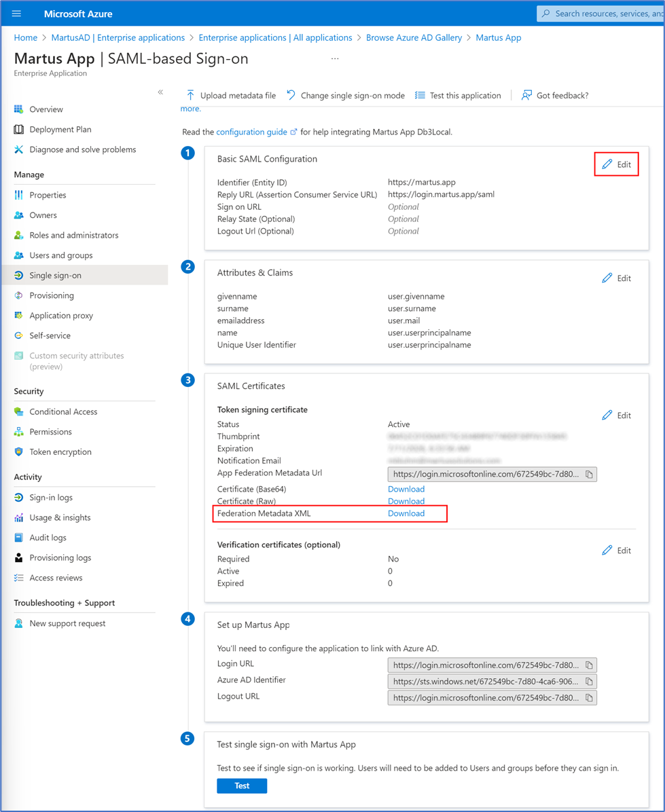
Task: Download Certificate (Base64)
Action: click(406, 490)
